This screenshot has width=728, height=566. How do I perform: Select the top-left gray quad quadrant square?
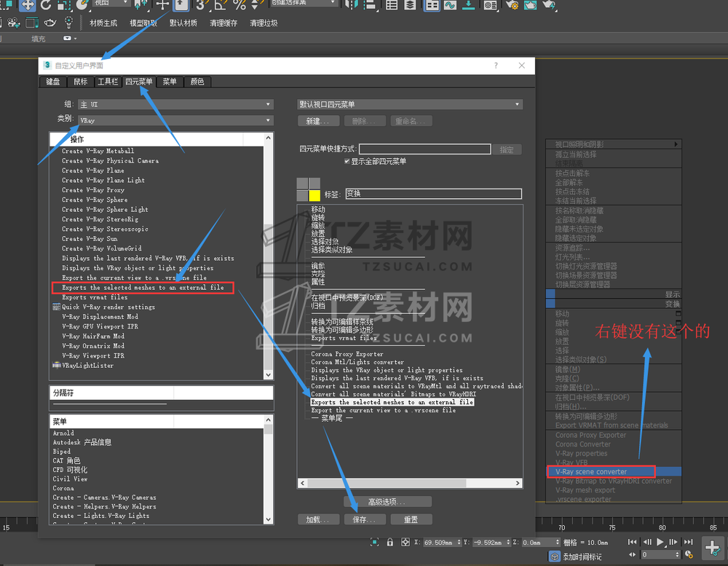coord(302,183)
